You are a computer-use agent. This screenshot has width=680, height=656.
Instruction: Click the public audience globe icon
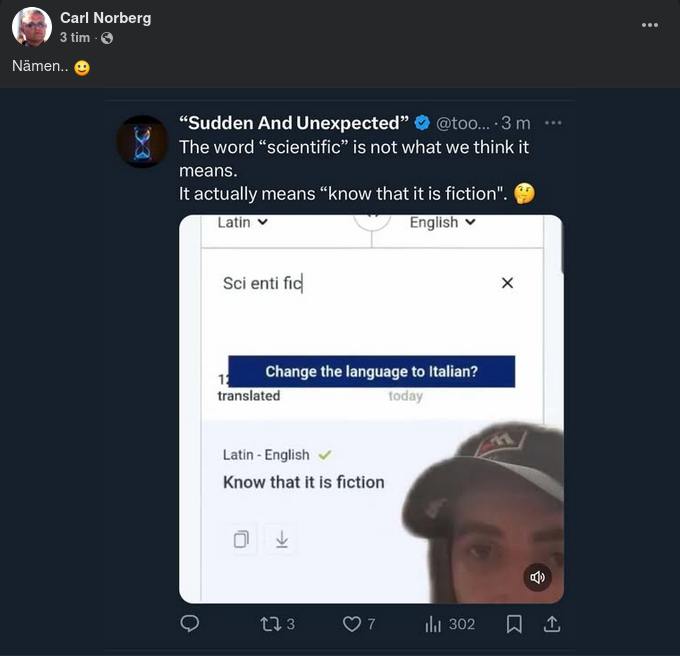coord(107,38)
